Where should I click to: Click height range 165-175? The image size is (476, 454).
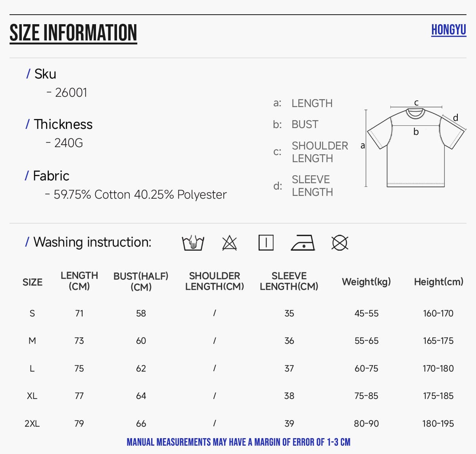[x=438, y=341]
